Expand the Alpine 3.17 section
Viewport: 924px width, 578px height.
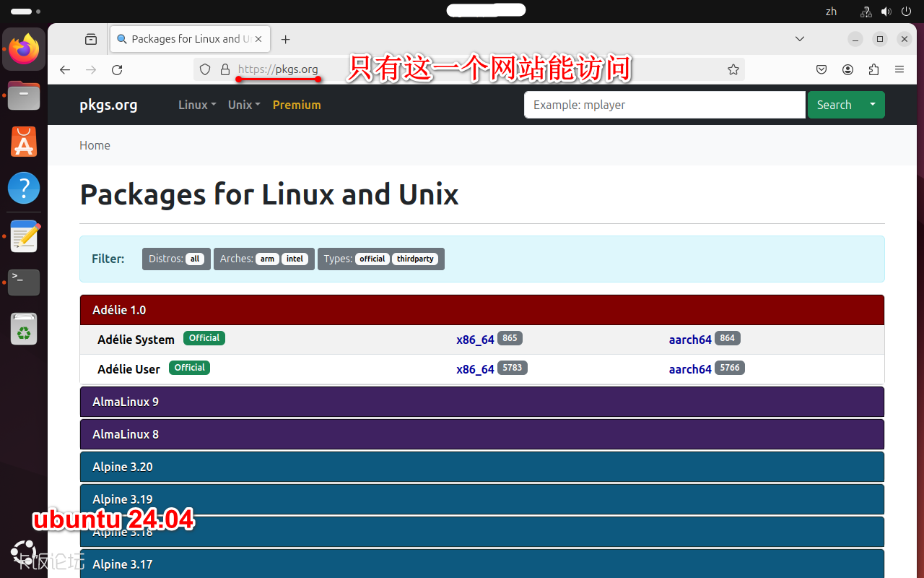(x=481, y=564)
